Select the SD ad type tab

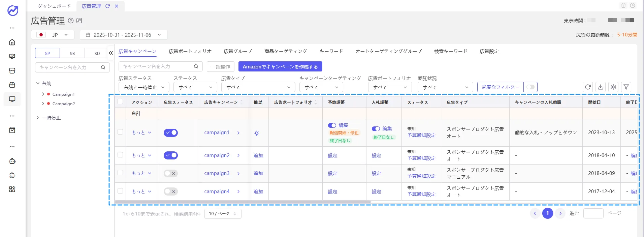[97, 53]
